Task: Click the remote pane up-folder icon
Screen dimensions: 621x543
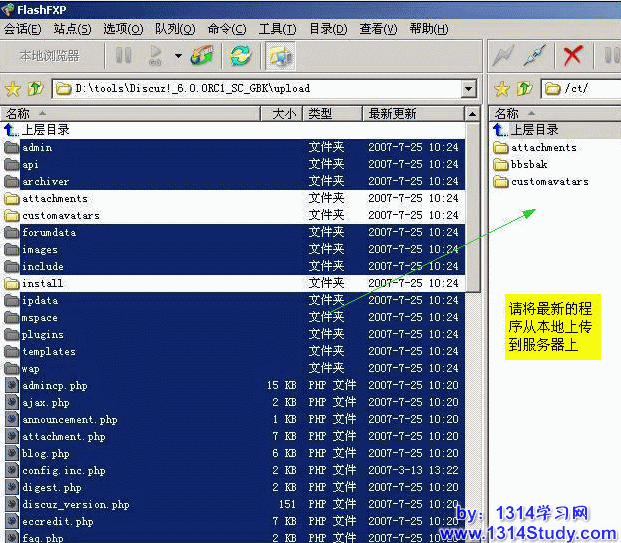Action: [523, 89]
